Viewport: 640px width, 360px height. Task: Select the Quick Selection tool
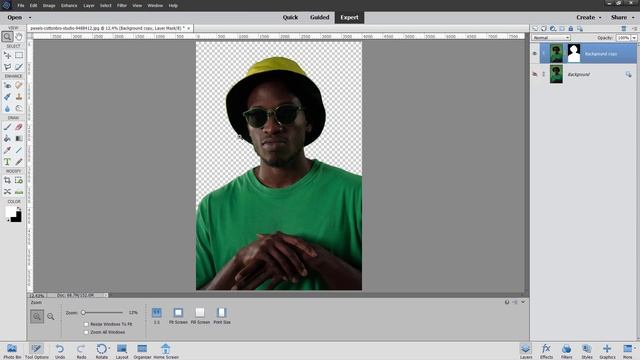tap(19, 67)
